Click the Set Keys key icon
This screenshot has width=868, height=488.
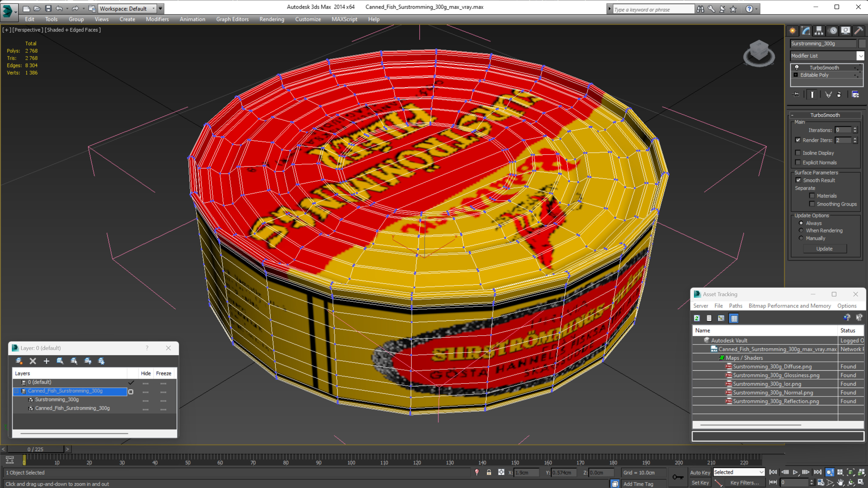pyautogui.click(x=678, y=477)
